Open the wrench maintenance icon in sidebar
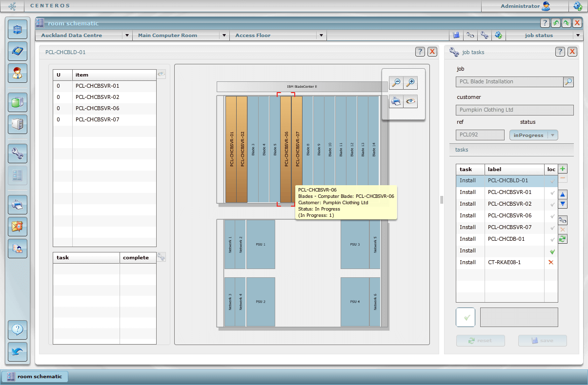Image resolution: width=588 pixels, height=385 pixels. pos(18,154)
